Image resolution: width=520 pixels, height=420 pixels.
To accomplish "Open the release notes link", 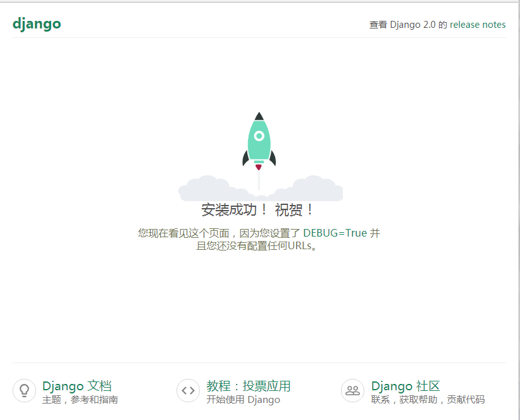I will tap(478, 25).
